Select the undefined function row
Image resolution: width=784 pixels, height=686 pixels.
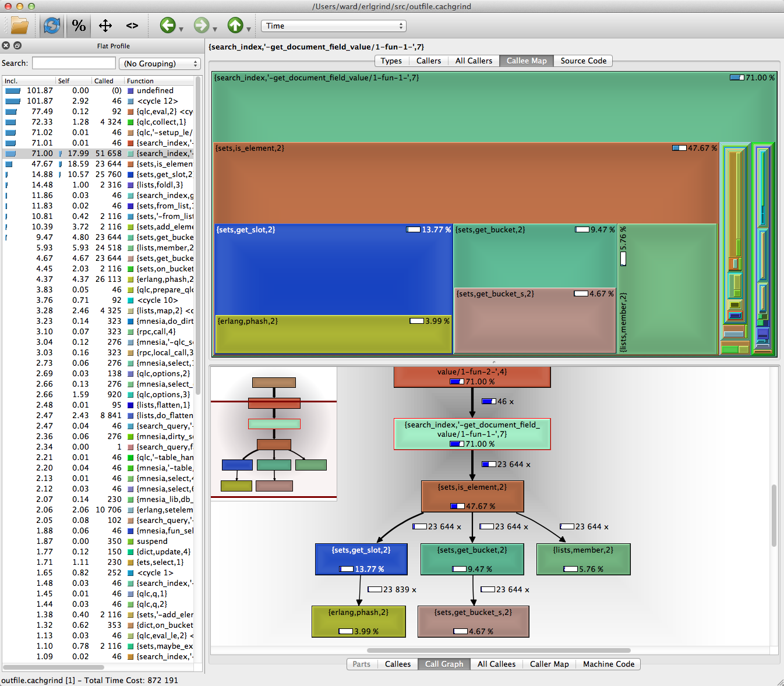coord(98,90)
